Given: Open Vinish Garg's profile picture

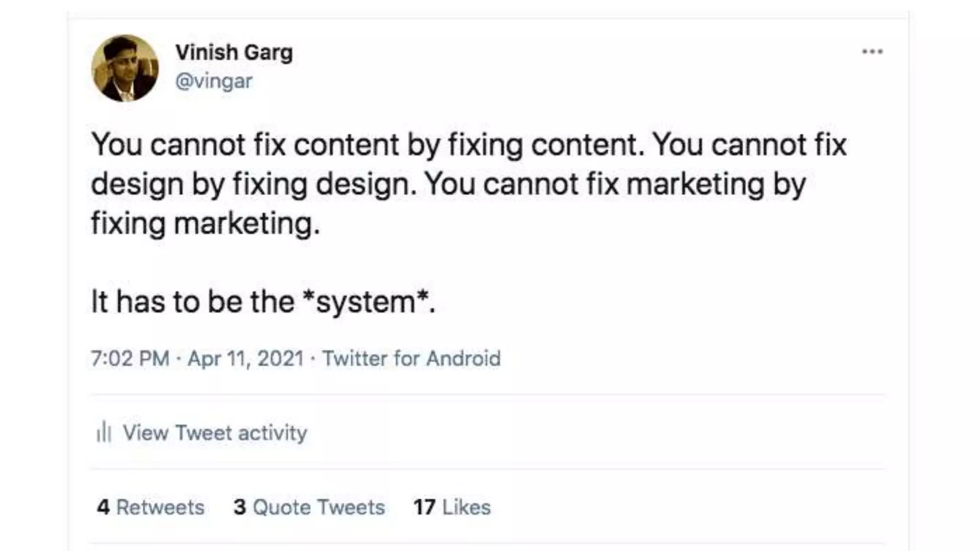Looking at the screenshot, I should tap(125, 68).
